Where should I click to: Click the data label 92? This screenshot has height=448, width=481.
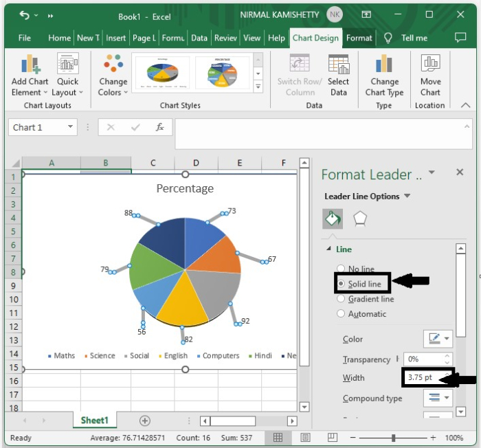point(245,321)
